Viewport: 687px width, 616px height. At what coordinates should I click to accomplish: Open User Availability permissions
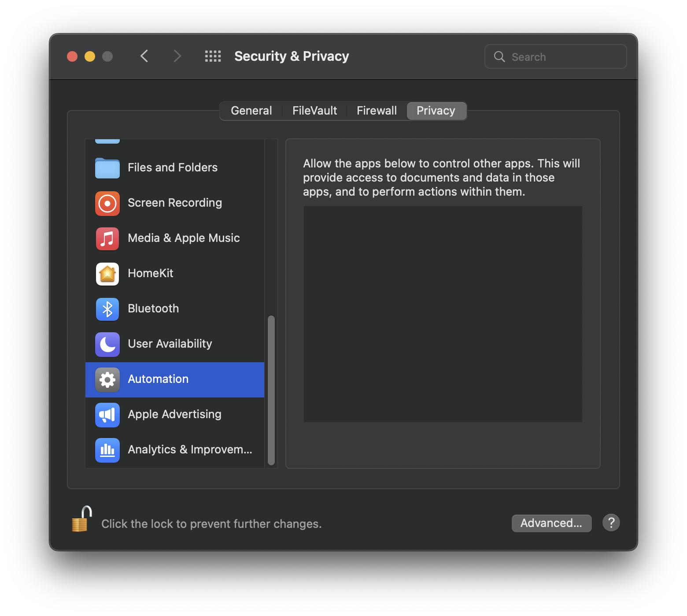(x=169, y=344)
